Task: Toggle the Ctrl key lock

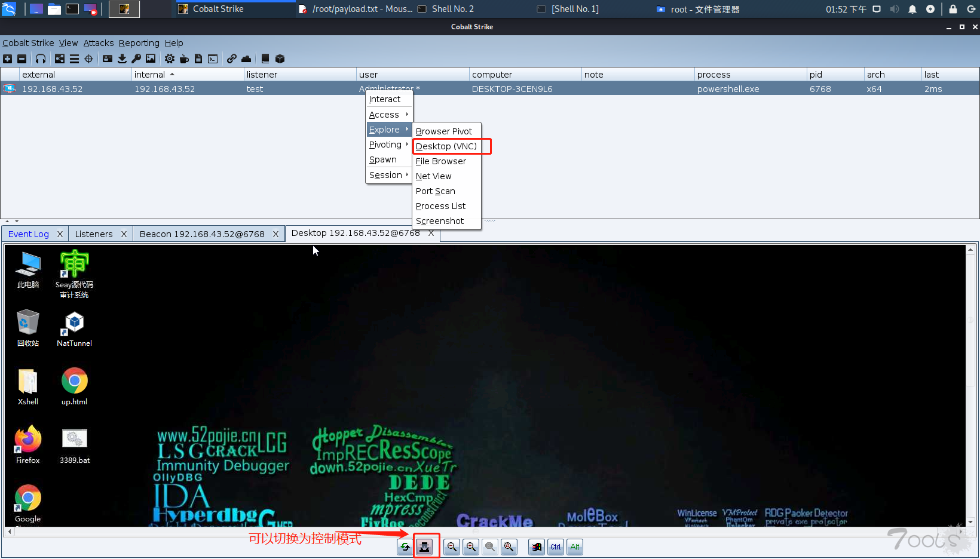Action: 556,546
